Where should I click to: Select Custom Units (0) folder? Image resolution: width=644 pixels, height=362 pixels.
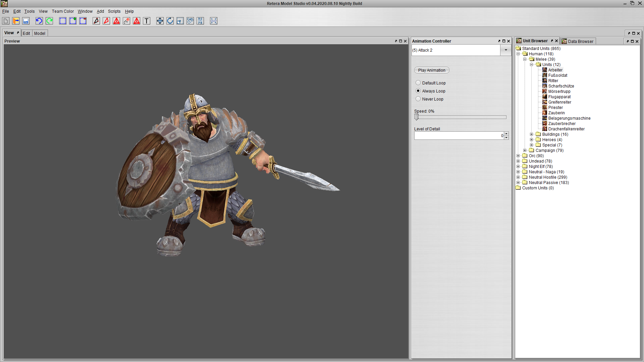coord(538,188)
